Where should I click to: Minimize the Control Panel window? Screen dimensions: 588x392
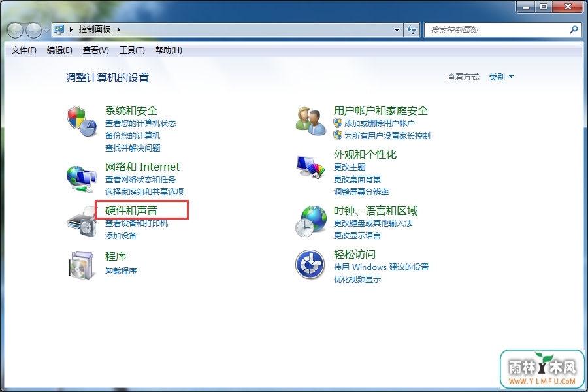[x=526, y=7]
